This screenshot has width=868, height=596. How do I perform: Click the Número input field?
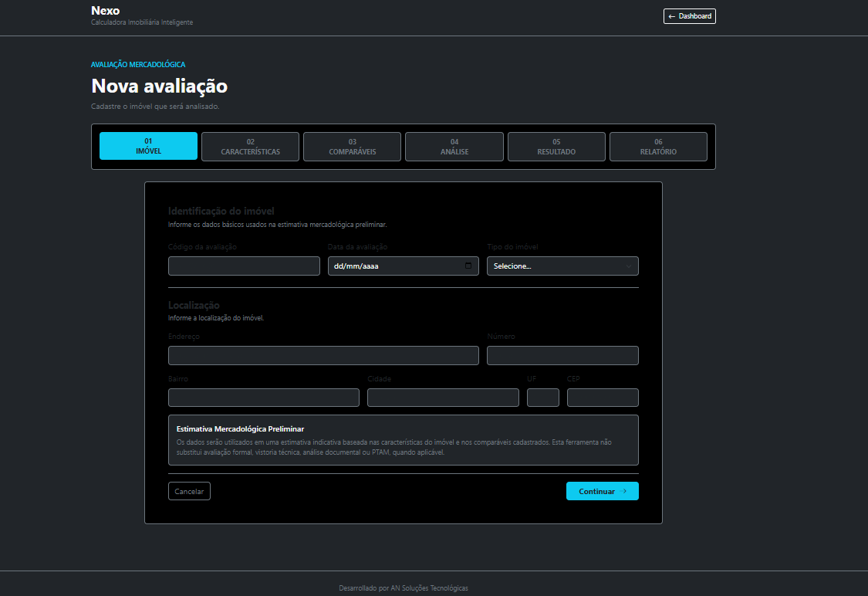[562, 356]
